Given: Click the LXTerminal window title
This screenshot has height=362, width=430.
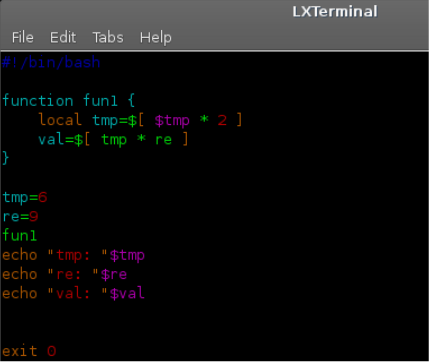Looking at the screenshot, I should [x=335, y=12].
